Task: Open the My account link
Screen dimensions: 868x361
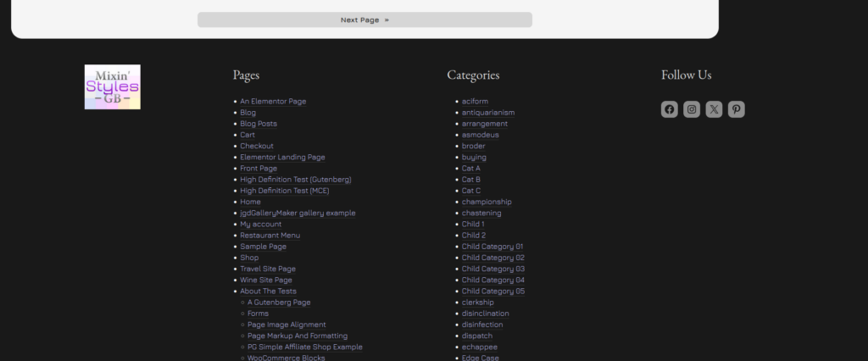Action: pyautogui.click(x=260, y=225)
